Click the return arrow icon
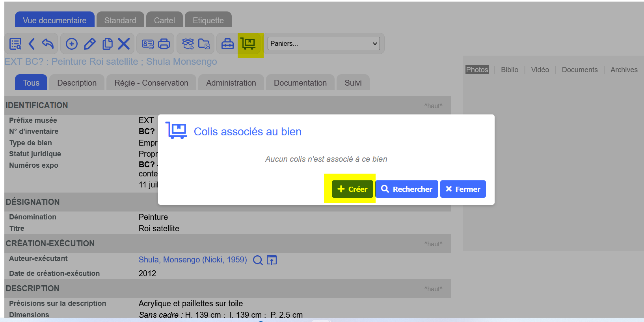Screen dimensions: 644x322 pos(47,44)
